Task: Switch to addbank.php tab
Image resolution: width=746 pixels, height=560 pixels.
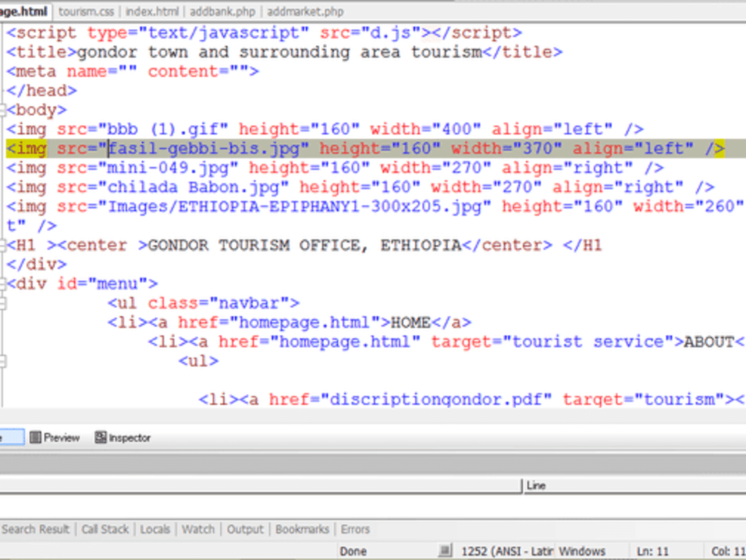Action: coord(222,11)
